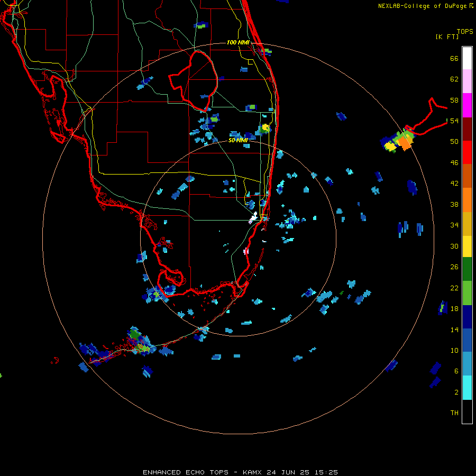
Task: Select the '34' legend value
Action: [454, 225]
